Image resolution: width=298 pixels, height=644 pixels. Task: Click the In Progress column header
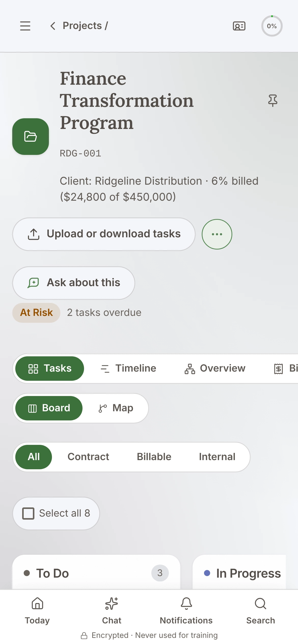tap(239, 573)
